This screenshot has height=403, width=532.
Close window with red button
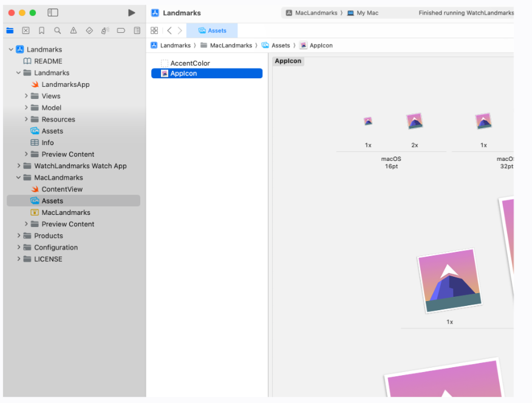(x=11, y=13)
